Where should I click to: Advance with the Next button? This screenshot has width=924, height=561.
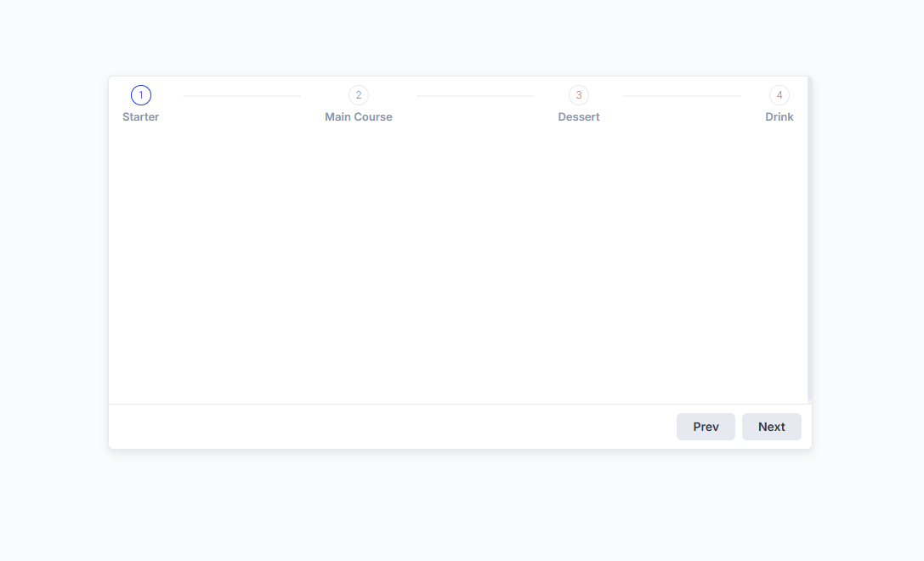771,427
